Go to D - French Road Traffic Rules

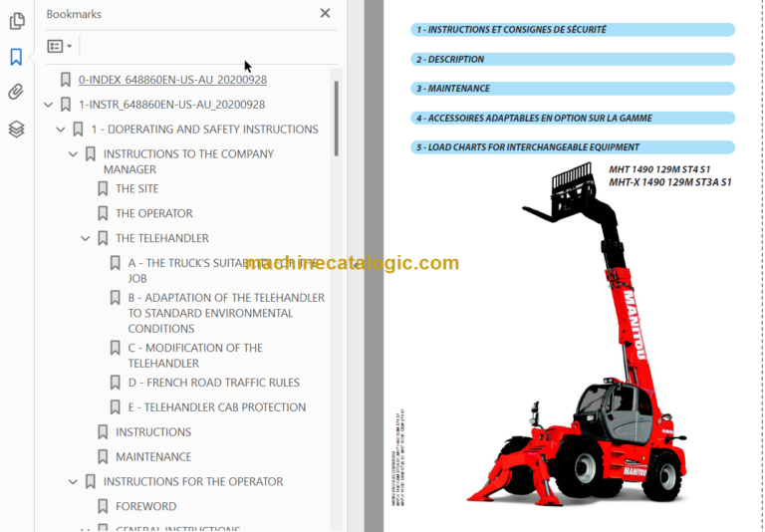pyautogui.click(x=214, y=383)
